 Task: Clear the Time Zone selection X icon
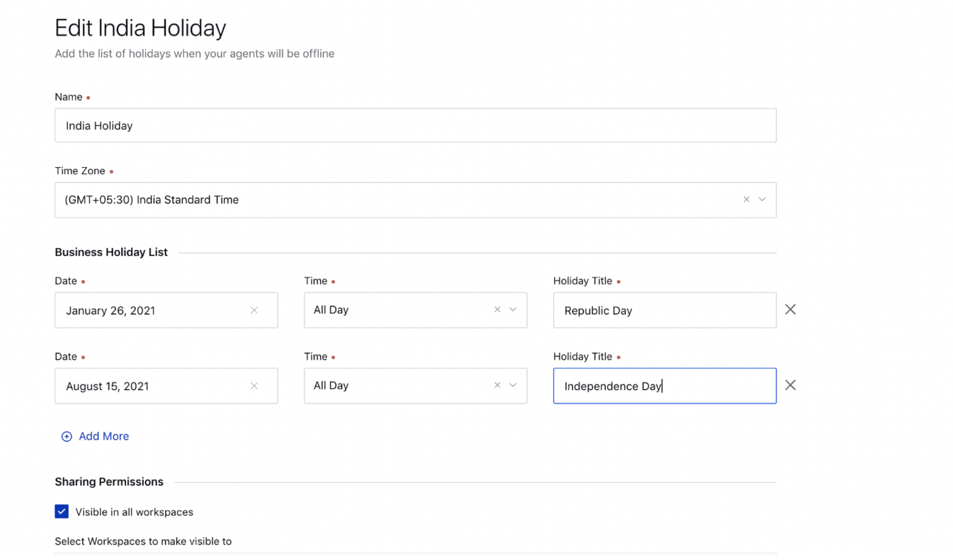(x=746, y=200)
